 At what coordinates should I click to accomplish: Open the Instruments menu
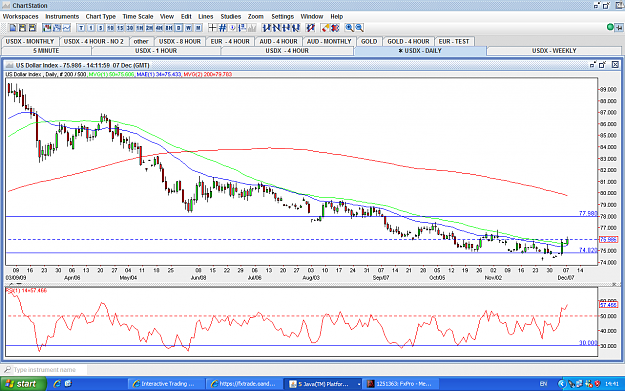coord(62,16)
